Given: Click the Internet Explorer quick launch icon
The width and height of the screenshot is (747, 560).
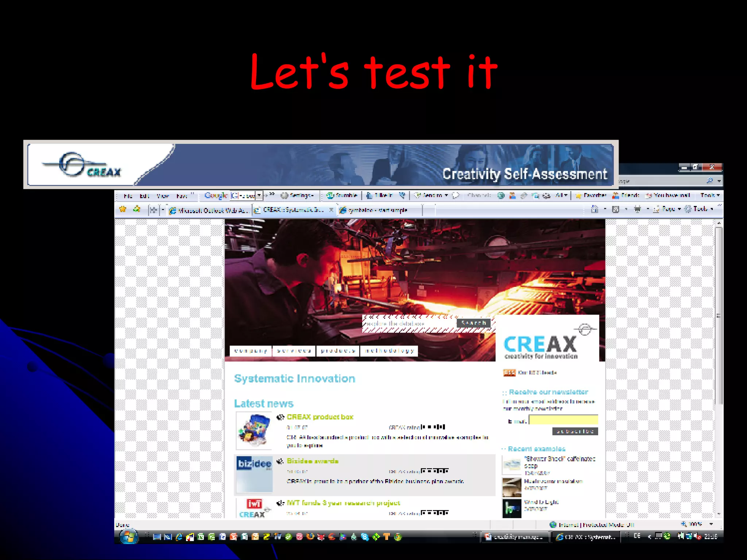Looking at the screenshot, I should pos(179,537).
